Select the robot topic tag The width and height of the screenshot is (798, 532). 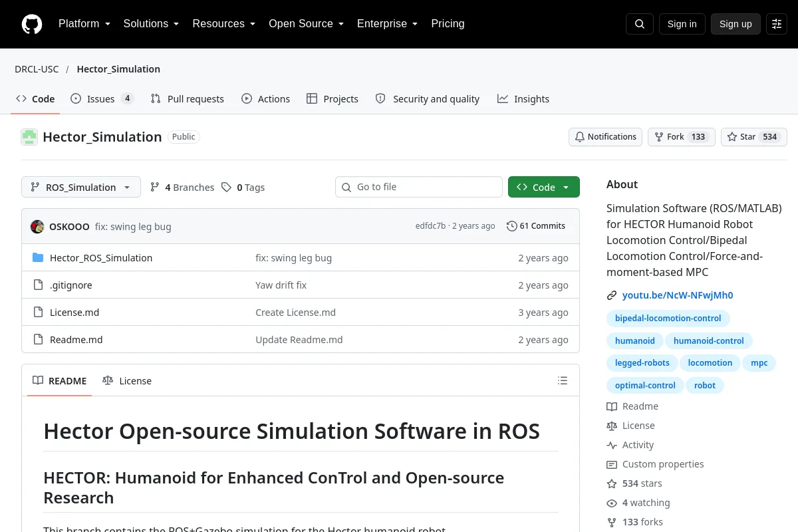[705, 386]
